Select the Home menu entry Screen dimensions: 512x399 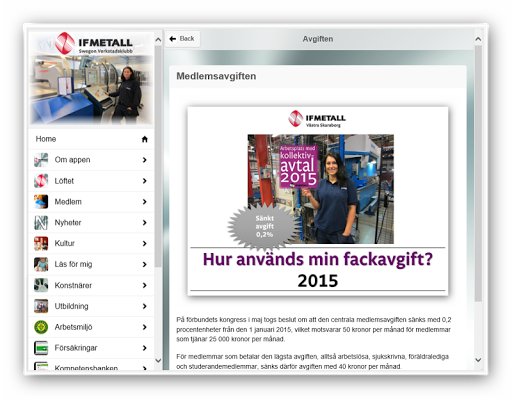(91, 139)
